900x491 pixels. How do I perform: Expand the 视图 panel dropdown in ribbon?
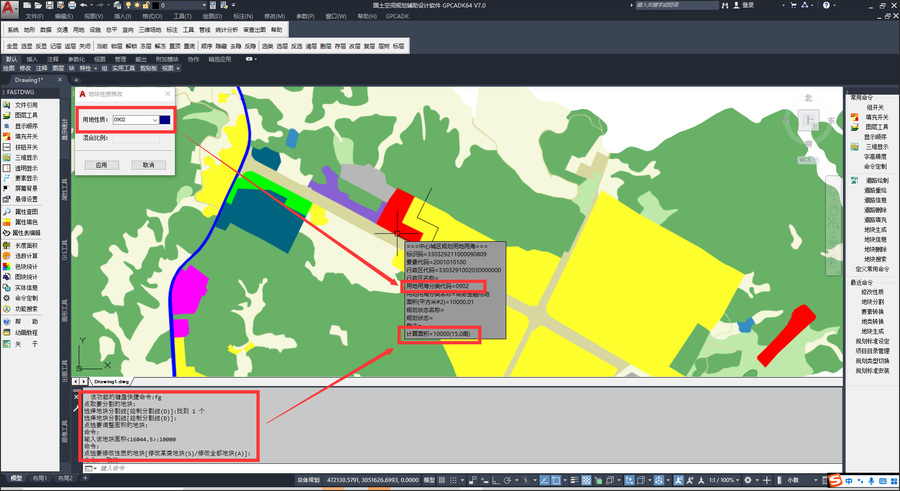tap(178, 68)
